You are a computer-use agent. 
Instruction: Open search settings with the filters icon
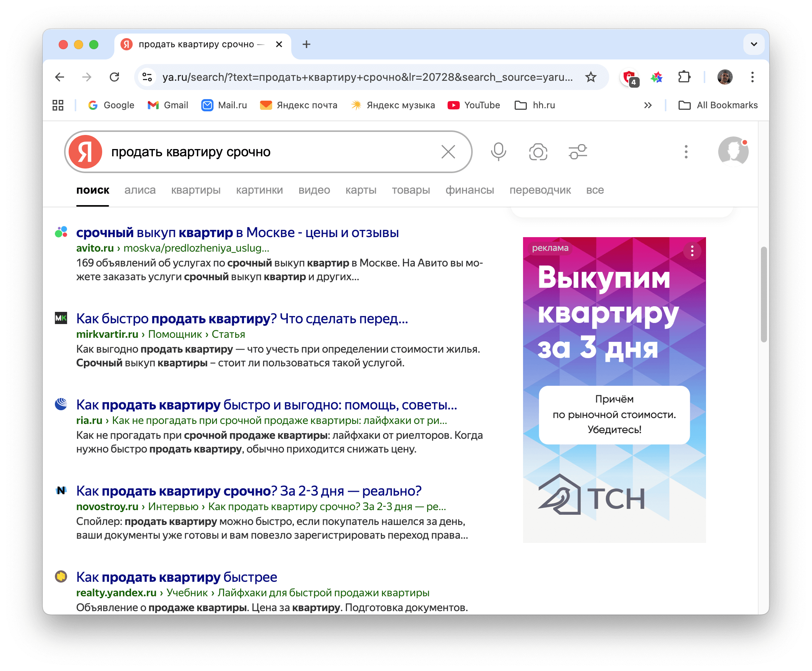point(578,152)
